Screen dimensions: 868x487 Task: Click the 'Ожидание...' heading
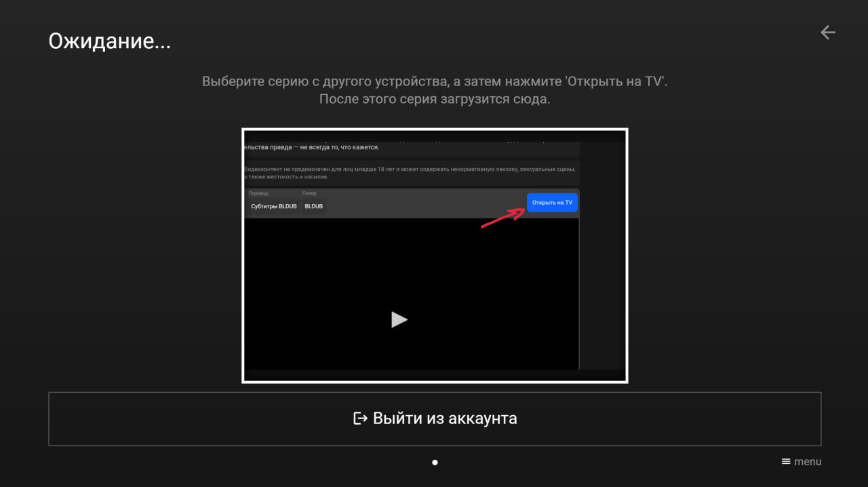pos(109,41)
